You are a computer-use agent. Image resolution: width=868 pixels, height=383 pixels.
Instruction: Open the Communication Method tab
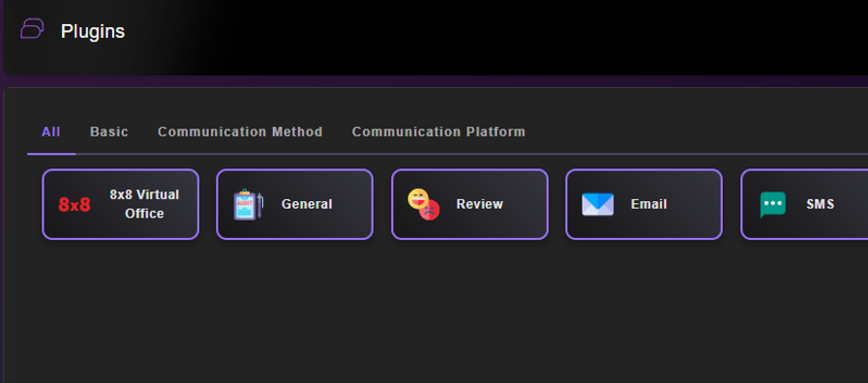pos(240,132)
